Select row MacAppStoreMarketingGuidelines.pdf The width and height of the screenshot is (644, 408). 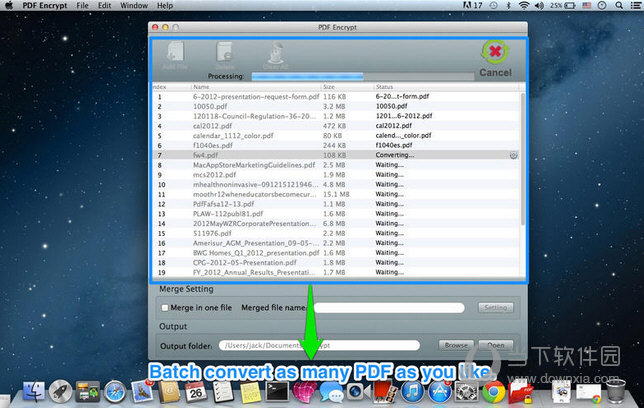click(x=336, y=165)
